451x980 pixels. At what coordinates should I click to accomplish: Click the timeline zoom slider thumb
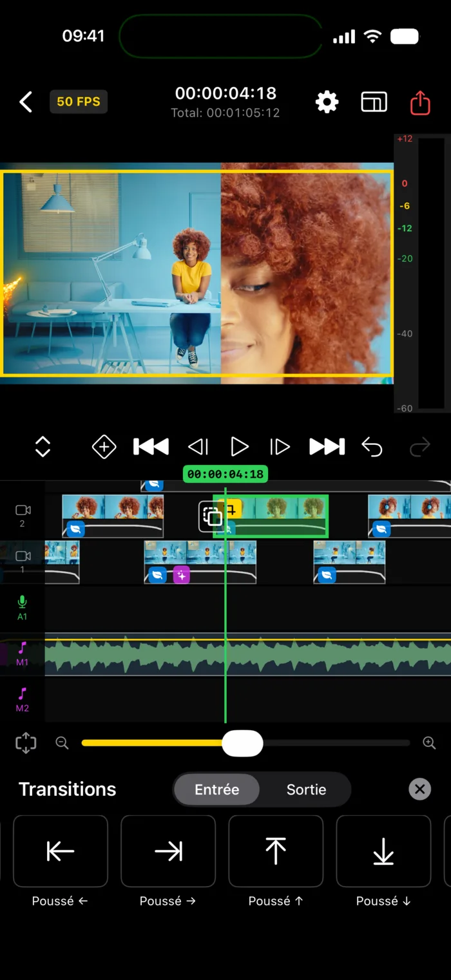pos(242,743)
